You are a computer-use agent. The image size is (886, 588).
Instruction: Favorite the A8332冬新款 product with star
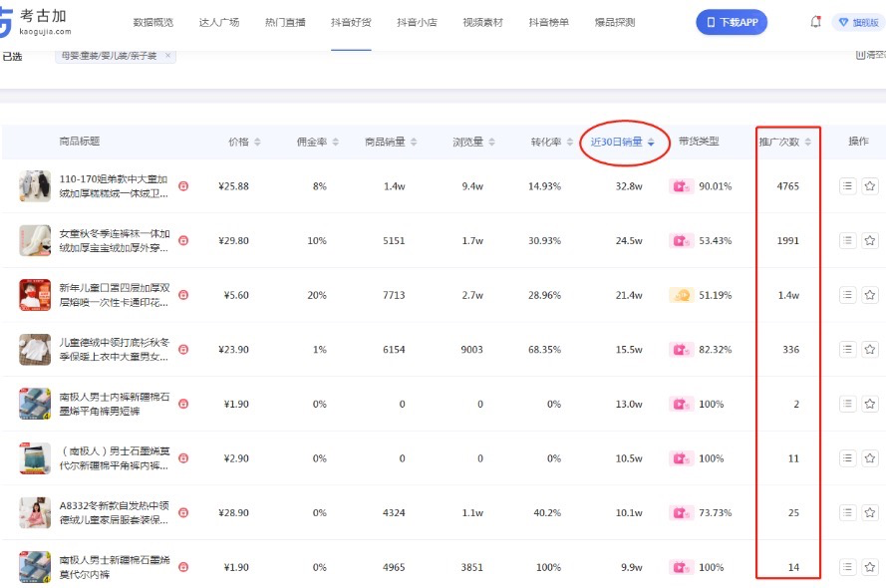pos(870,512)
